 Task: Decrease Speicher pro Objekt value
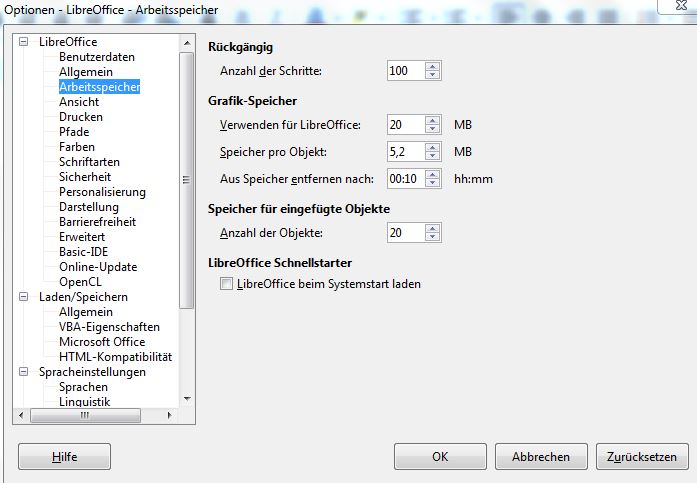coord(433,156)
